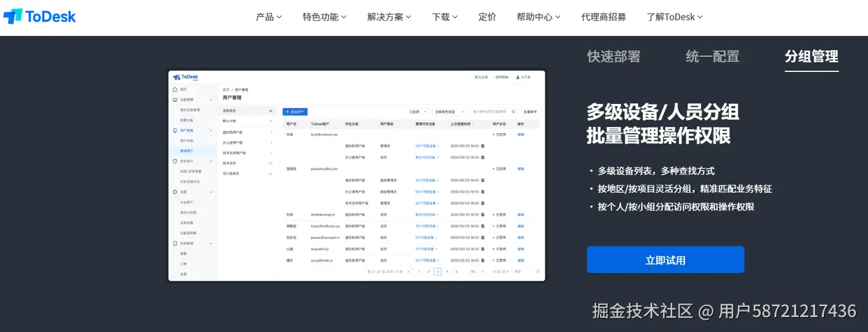Open 用户列表 in the sidebar

click(x=186, y=141)
